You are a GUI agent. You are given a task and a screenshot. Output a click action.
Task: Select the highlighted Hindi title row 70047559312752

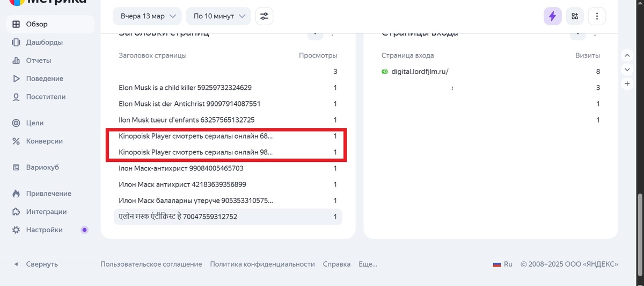click(x=228, y=217)
